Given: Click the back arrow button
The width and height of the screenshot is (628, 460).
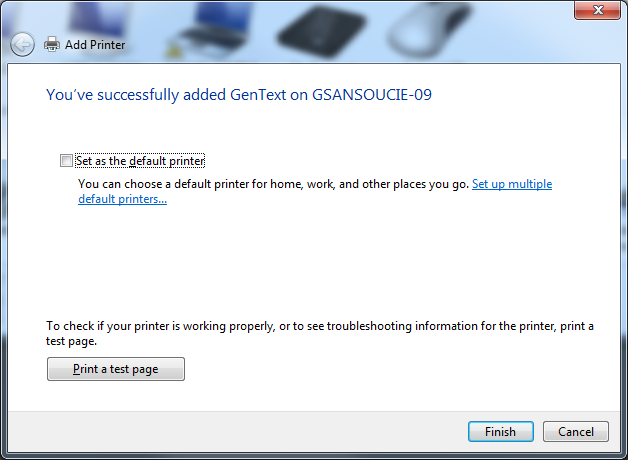Looking at the screenshot, I should click(x=22, y=44).
